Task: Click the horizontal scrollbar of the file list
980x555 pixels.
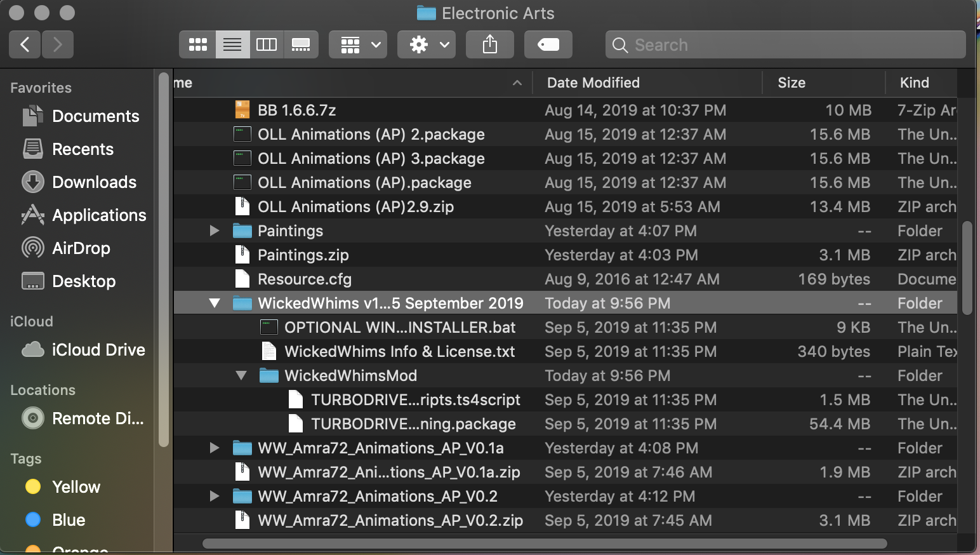Action: [545, 543]
